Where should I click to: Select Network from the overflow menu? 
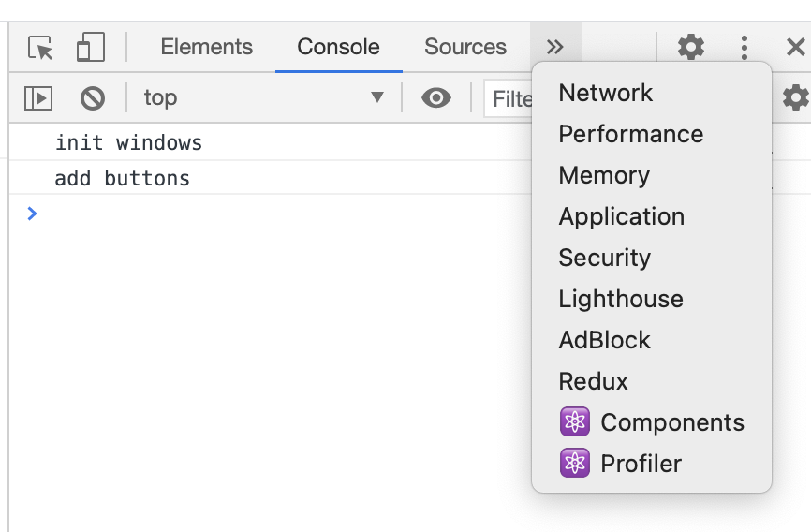pyautogui.click(x=606, y=93)
